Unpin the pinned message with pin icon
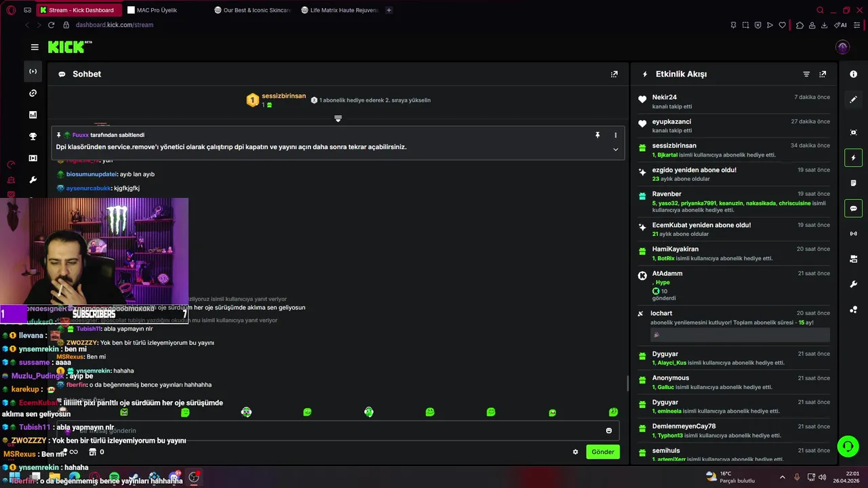 click(x=597, y=135)
